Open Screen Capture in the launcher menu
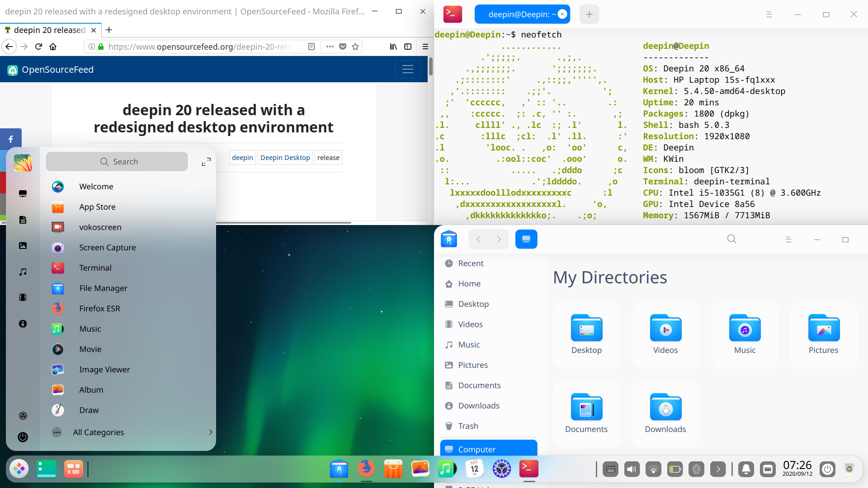The image size is (868, 488). click(x=107, y=247)
